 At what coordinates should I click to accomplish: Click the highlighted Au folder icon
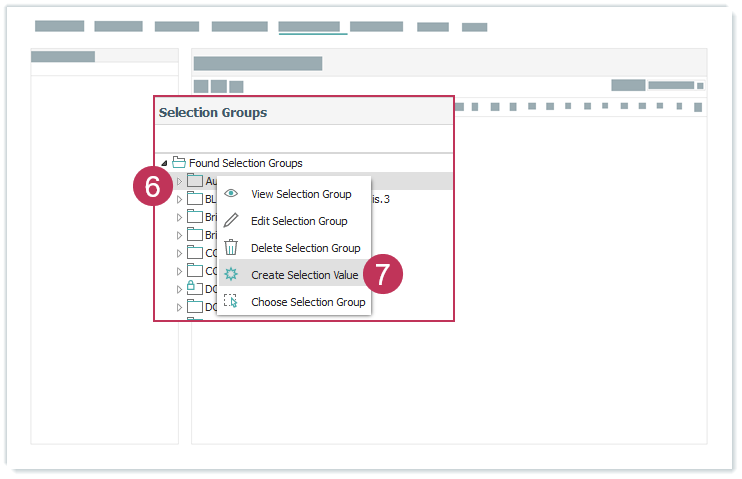[195, 181]
